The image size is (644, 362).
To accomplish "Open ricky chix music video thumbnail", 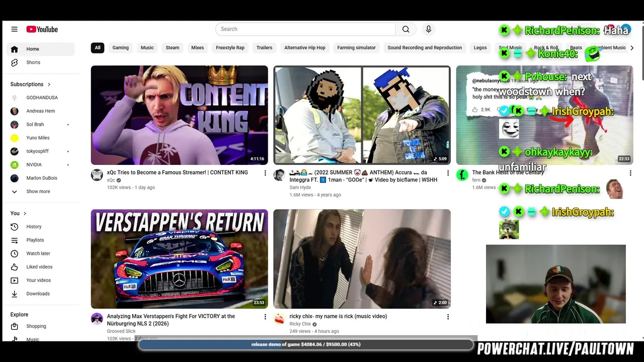I will [x=362, y=259].
